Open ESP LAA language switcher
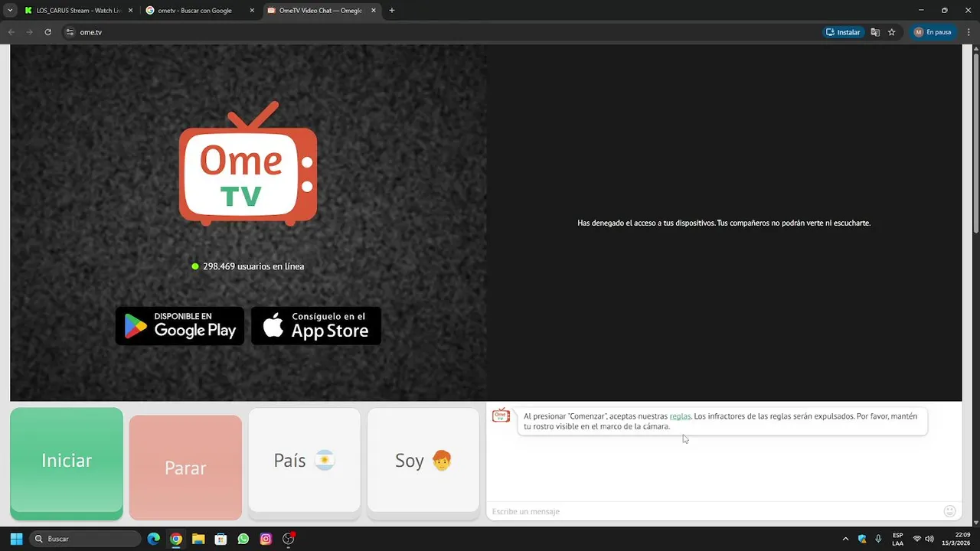Viewport: 980px width, 551px height. 897,539
